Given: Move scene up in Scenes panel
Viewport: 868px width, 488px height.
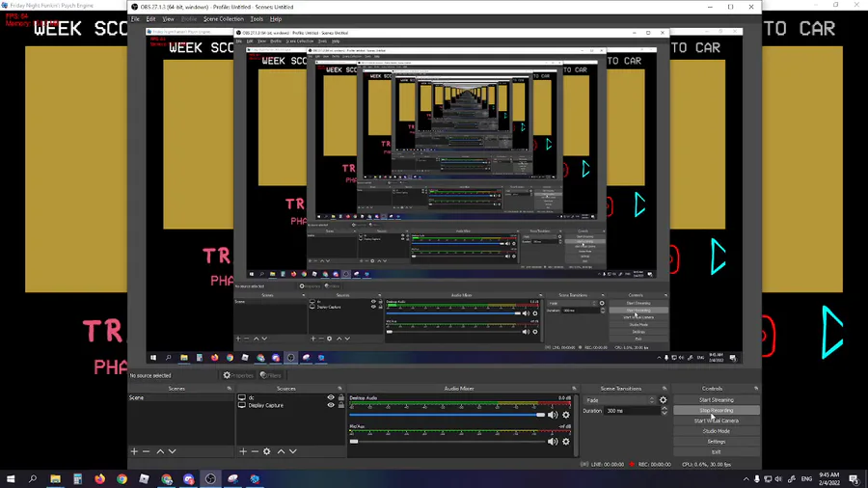Looking at the screenshot, I should (x=160, y=451).
